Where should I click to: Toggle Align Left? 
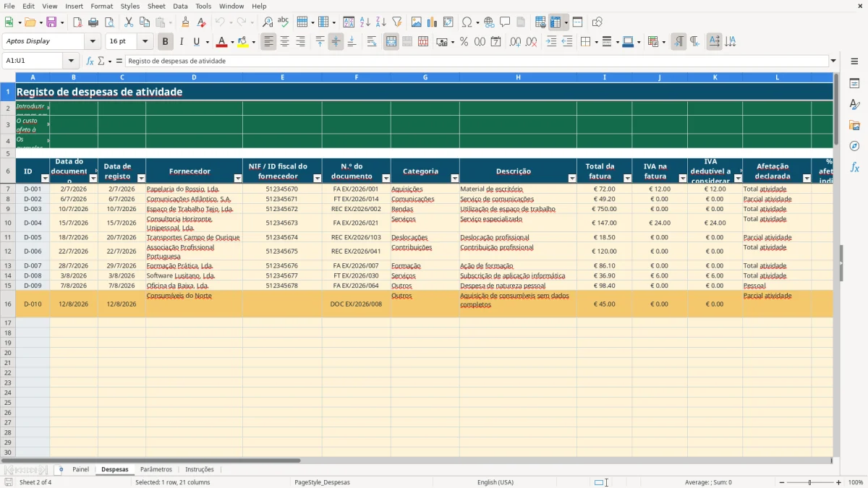click(268, 42)
